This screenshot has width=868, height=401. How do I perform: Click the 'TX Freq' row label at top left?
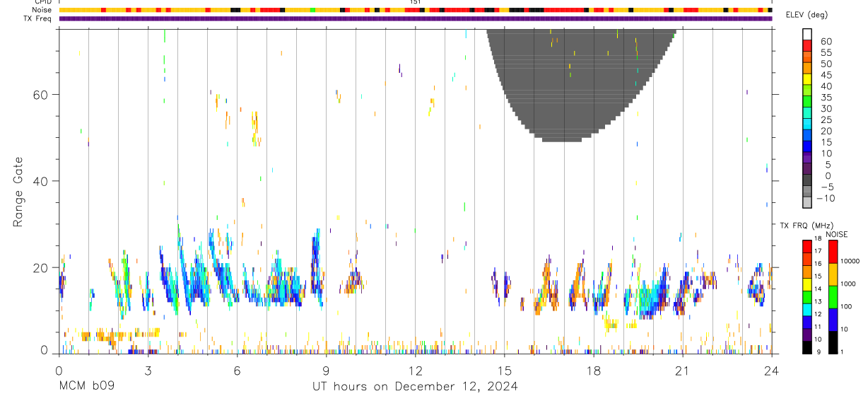click(36, 18)
